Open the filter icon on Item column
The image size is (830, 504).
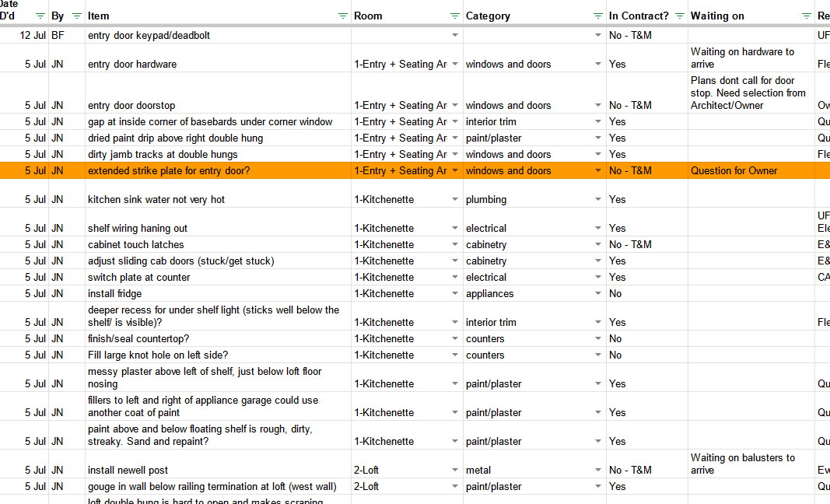[x=342, y=16]
